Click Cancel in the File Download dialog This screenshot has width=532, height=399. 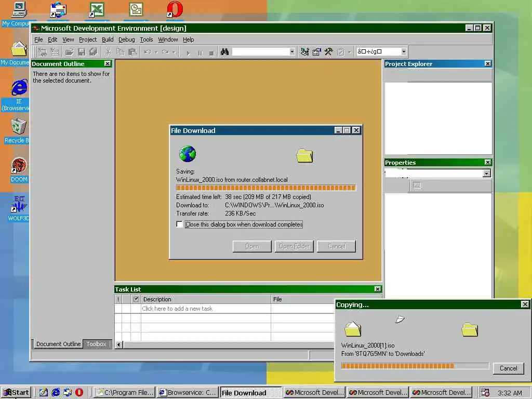click(x=336, y=246)
